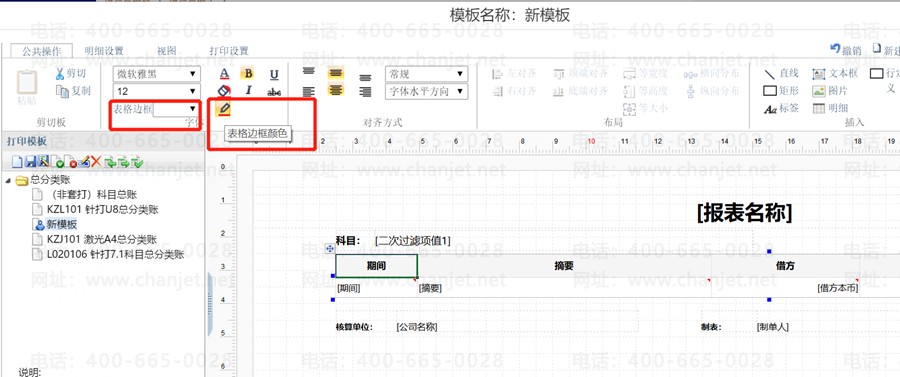Viewport: 900px width, 377px height.
Task: Insert a straight line (直线)
Action: click(x=781, y=73)
